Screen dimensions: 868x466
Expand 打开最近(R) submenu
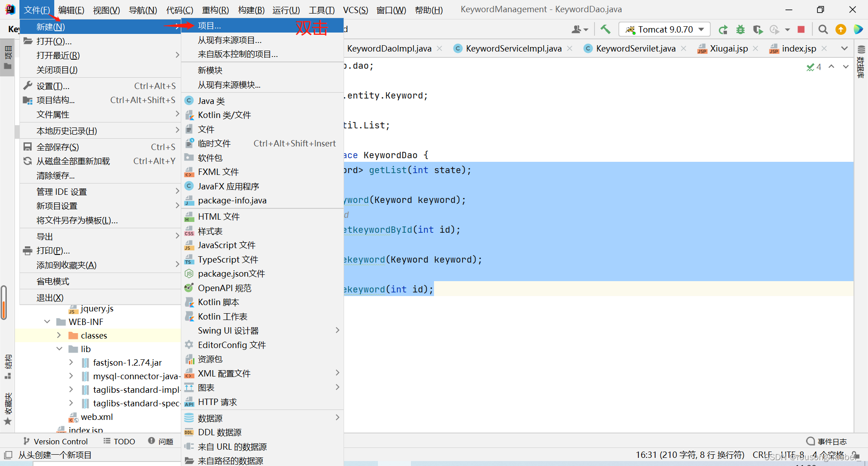click(x=100, y=55)
